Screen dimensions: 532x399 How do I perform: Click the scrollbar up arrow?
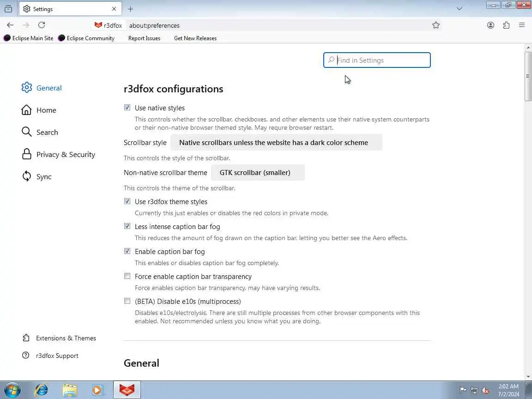click(528, 48)
